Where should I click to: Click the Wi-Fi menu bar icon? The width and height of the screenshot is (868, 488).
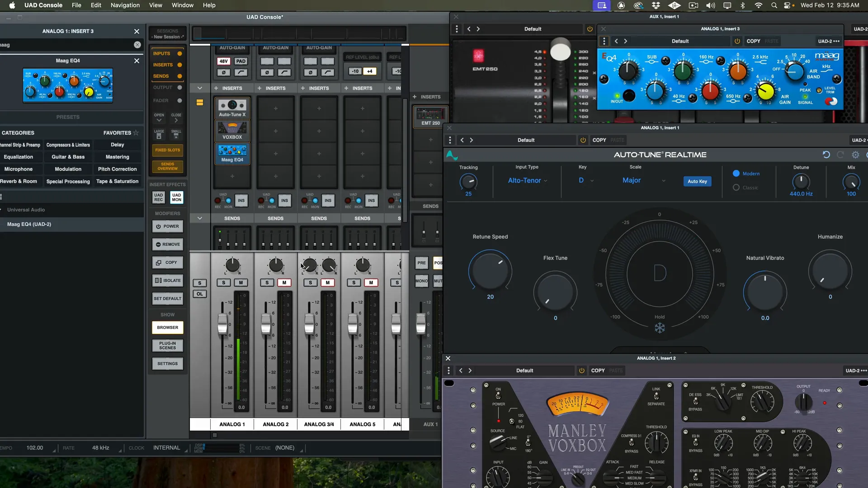pos(759,5)
